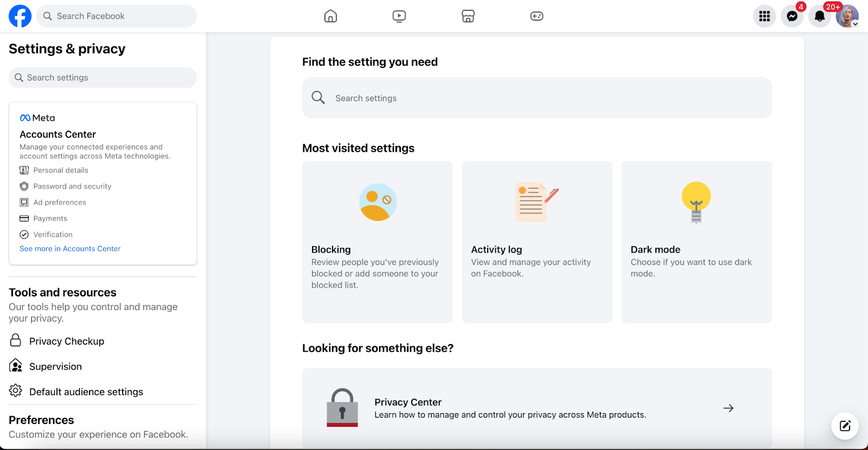The width and height of the screenshot is (868, 450).
Task: Click the Find the setting you need heading
Action: (370, 62)
